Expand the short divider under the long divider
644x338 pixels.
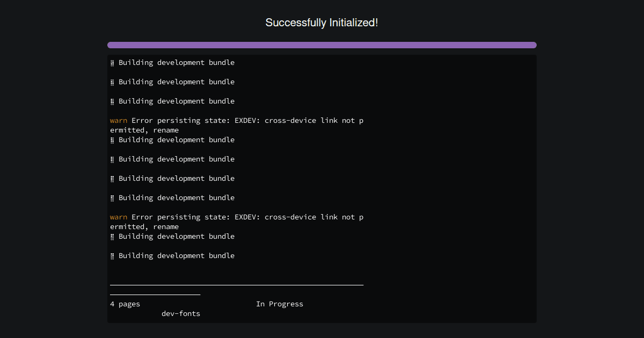pyautogui.click(x=155, y=293)
